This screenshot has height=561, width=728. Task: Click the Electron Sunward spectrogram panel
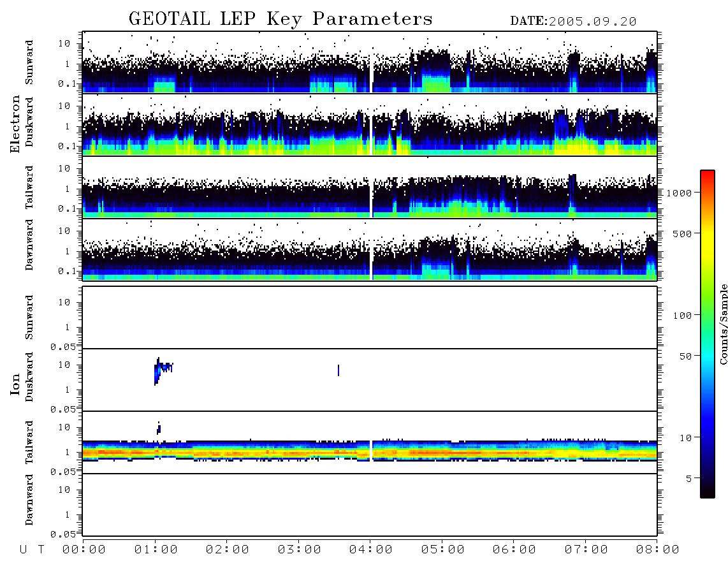click(x=370, y=62)
